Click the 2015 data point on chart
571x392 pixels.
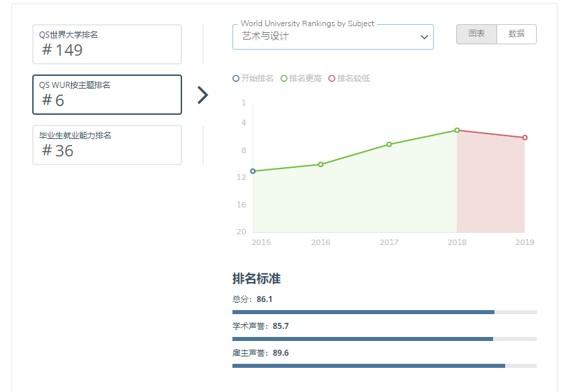(x=253, y=171)
